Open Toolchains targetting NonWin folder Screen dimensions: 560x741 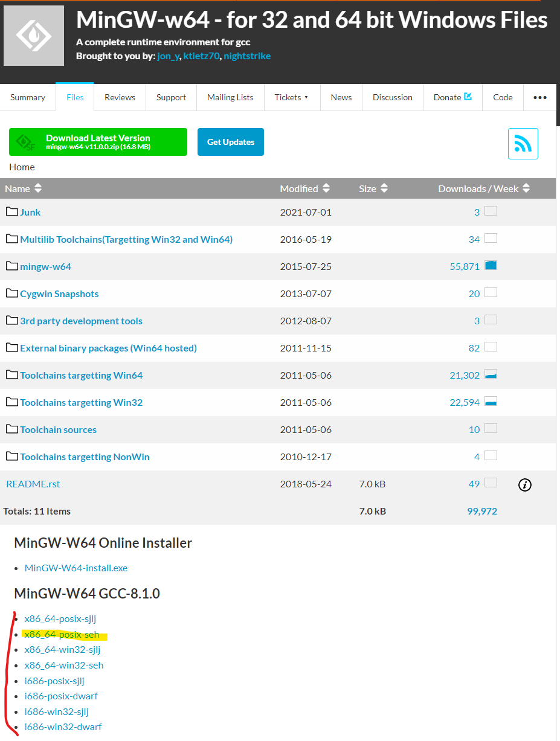click(85, 457)
